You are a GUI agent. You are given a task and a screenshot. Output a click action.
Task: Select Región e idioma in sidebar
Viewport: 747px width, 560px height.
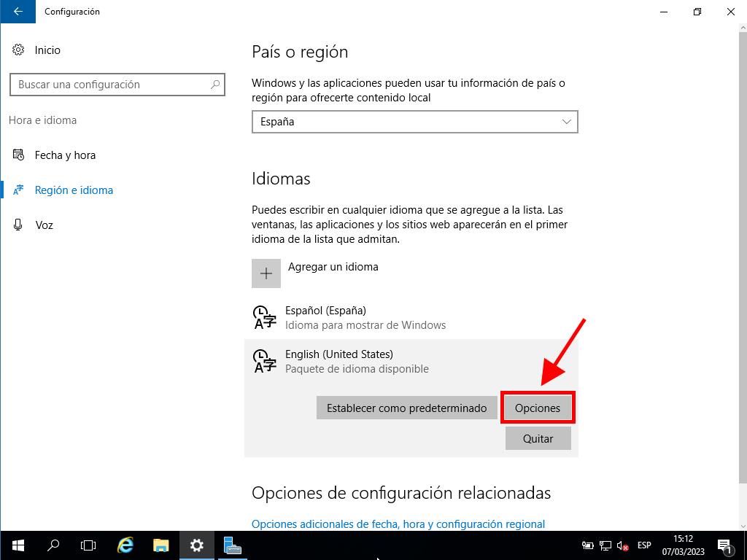click(74, 190)
